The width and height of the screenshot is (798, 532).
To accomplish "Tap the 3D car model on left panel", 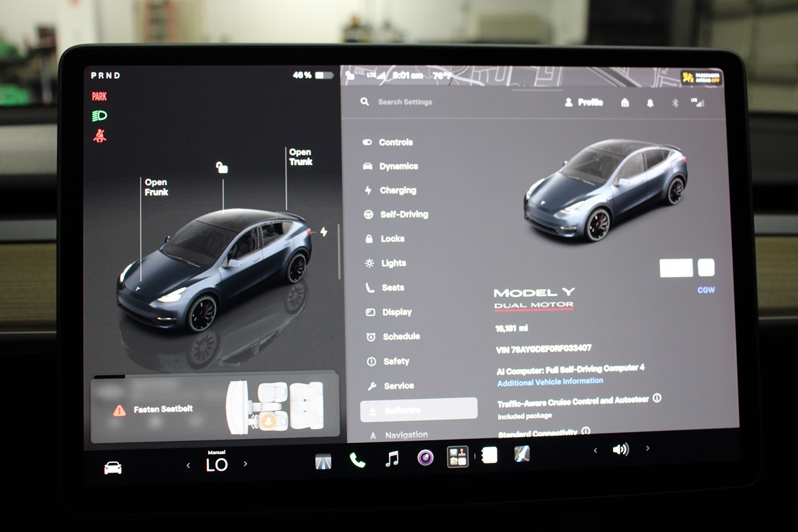I will tap(214, 269).
